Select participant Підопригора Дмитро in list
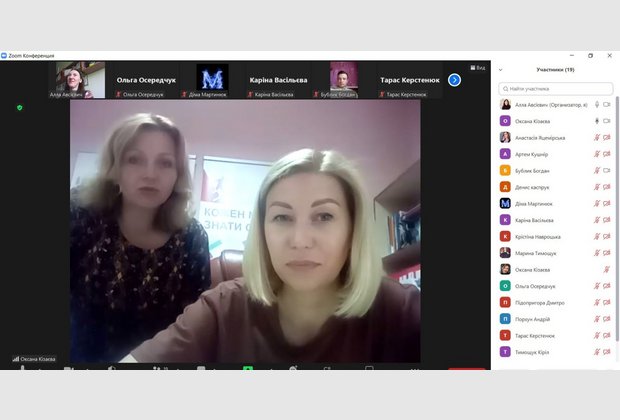This screenshot has height=420, width=620. (555, 303)
